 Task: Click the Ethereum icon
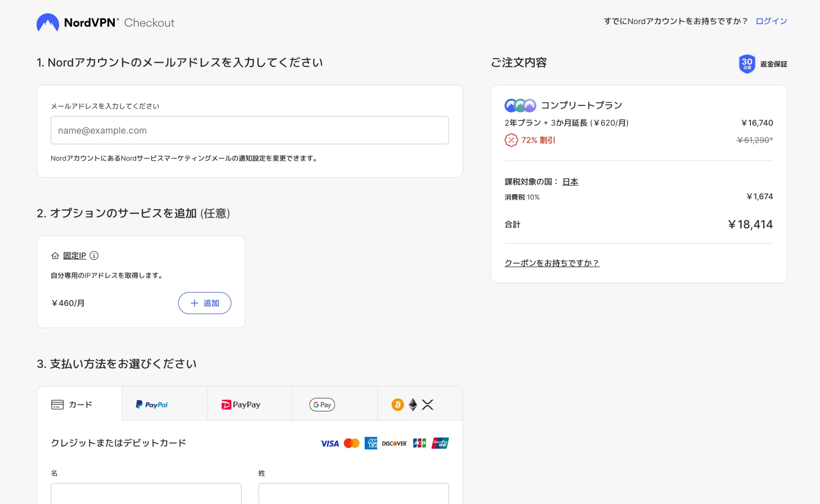point(413,405)
